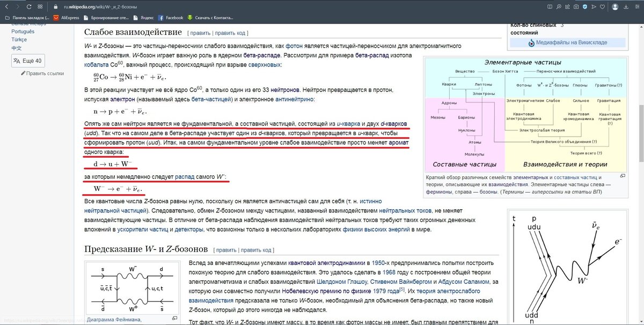Open the u-кварка link

348,124
